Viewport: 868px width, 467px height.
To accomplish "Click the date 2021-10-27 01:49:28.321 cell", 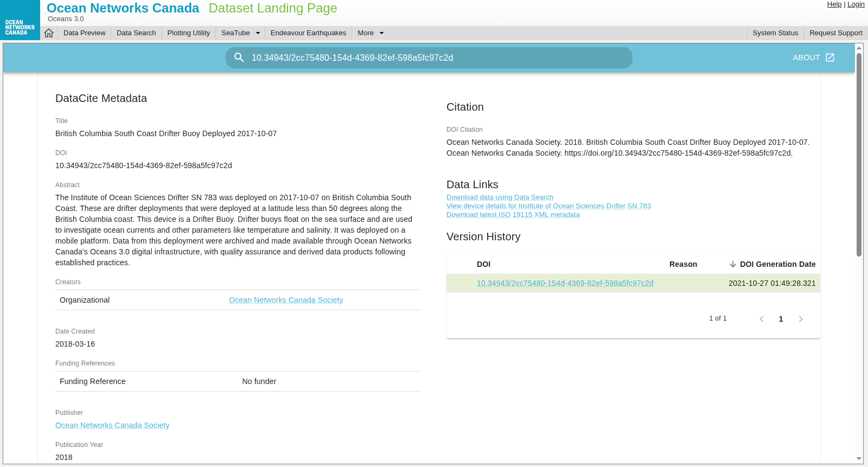I will [x=772, y=283].
